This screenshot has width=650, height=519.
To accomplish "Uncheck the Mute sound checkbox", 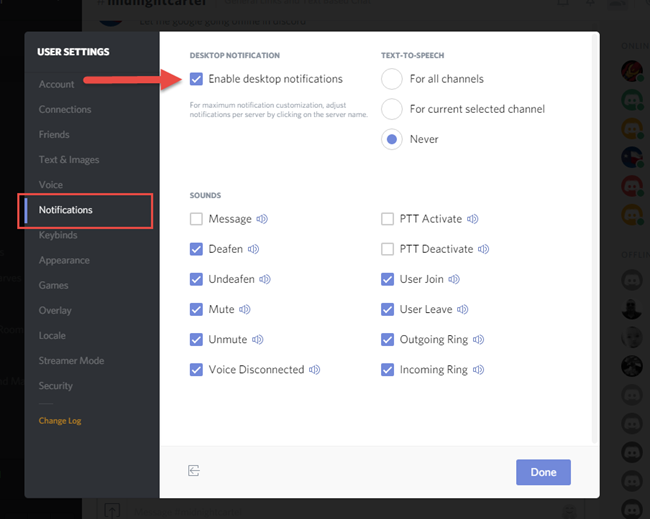I will click(x=196, y=309).
